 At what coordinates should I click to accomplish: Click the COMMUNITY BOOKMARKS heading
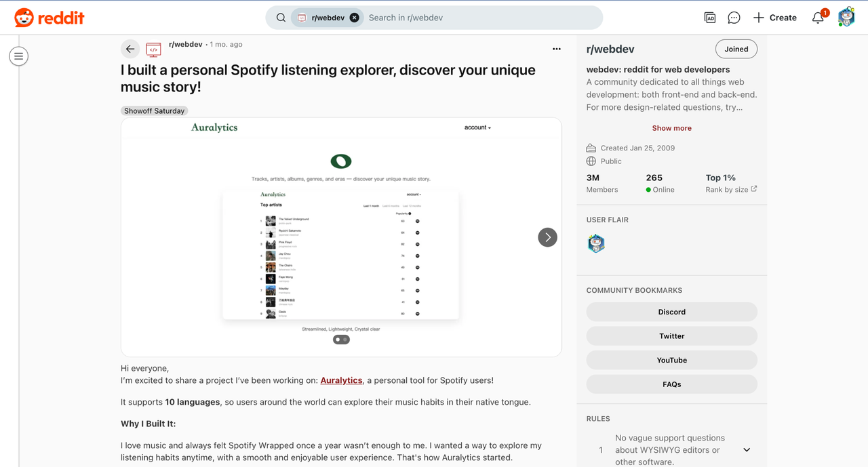[634, 290]
